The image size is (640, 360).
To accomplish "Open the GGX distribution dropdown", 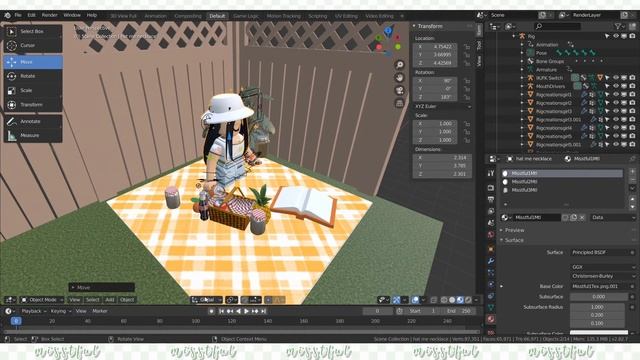I will (603, 267).
